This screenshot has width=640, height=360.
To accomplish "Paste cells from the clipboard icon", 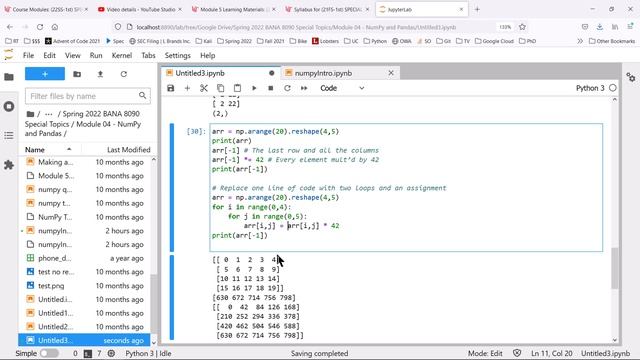I will pyautogui.click(x=237, y=88).
